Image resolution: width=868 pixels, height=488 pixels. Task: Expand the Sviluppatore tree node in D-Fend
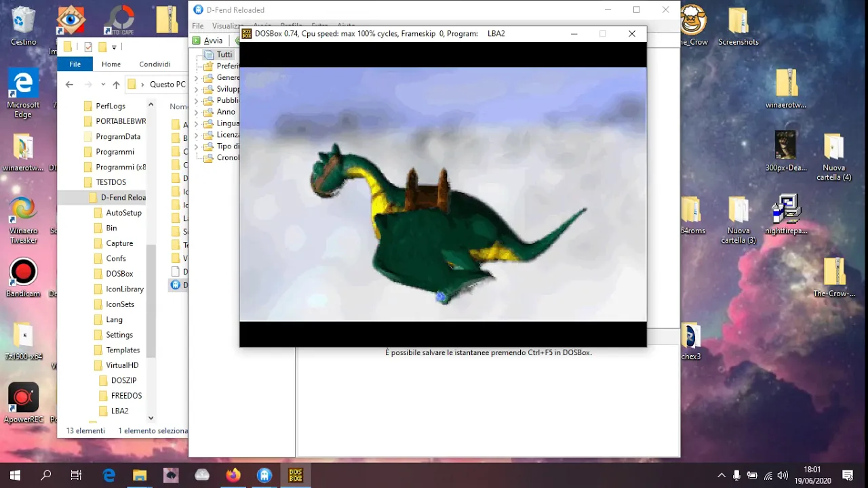196,89
